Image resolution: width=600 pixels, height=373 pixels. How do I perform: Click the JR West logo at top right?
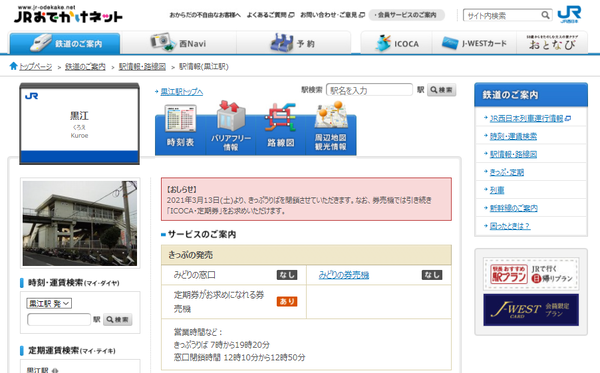[x=569, y=14]
